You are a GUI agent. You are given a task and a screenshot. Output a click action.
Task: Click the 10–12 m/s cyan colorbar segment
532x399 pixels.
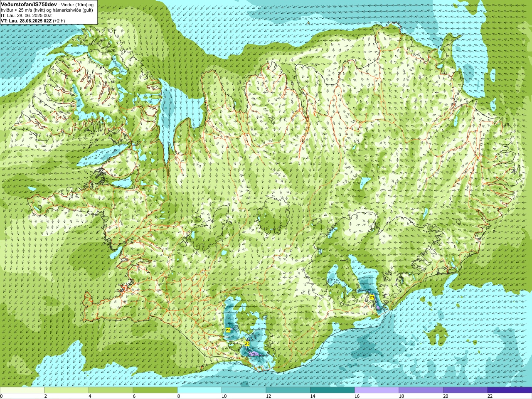coord(244,390)
